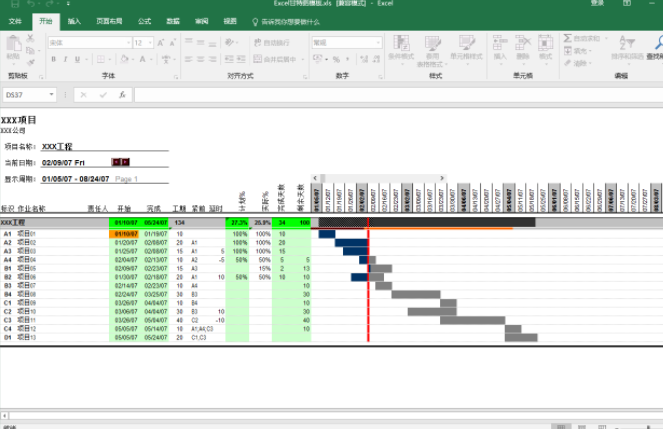
Task: Click the date spinner beside 02/09/07 Fri
Action: tap(121, 162)
